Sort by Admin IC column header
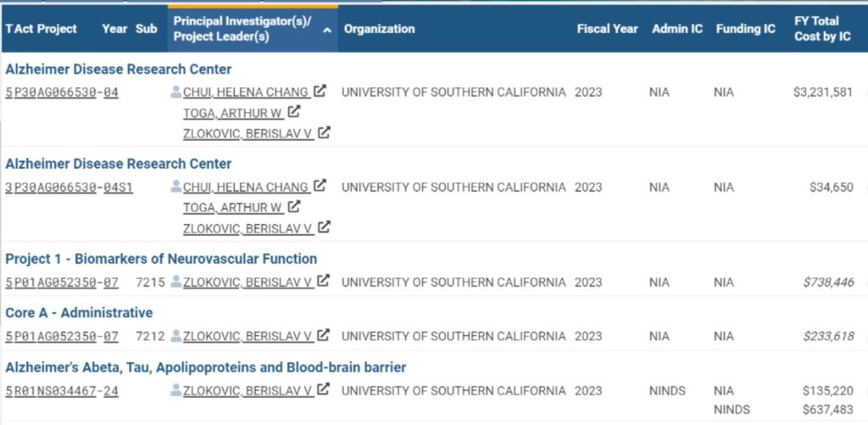 pyautogui.click(x=677, y=29)
